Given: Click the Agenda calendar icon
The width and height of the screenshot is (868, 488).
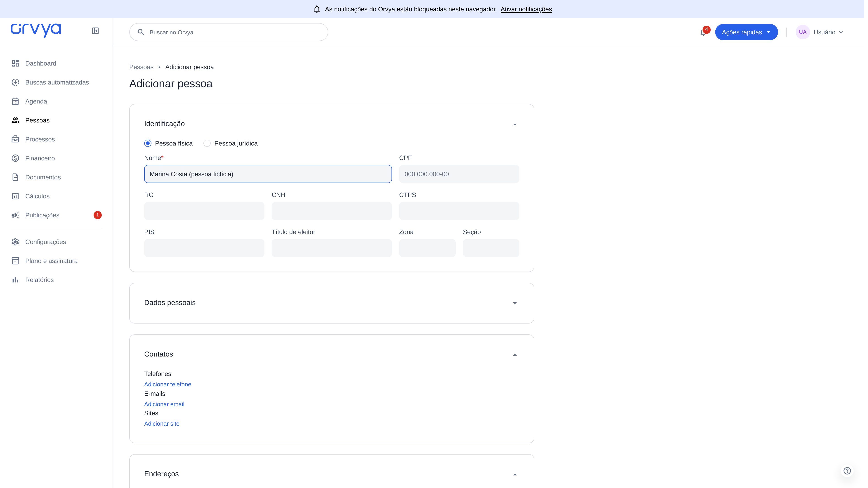Looking at the screenshot, I should 15,101.
